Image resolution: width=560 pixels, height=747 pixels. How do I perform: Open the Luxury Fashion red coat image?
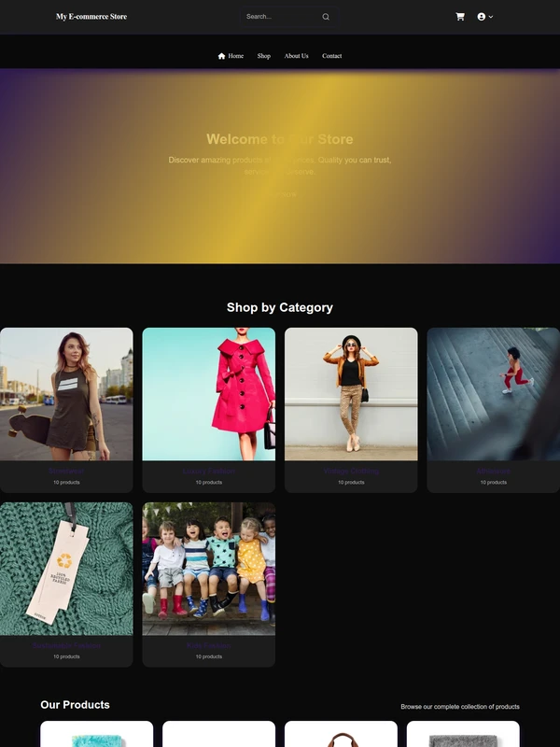tap(208, 394)
